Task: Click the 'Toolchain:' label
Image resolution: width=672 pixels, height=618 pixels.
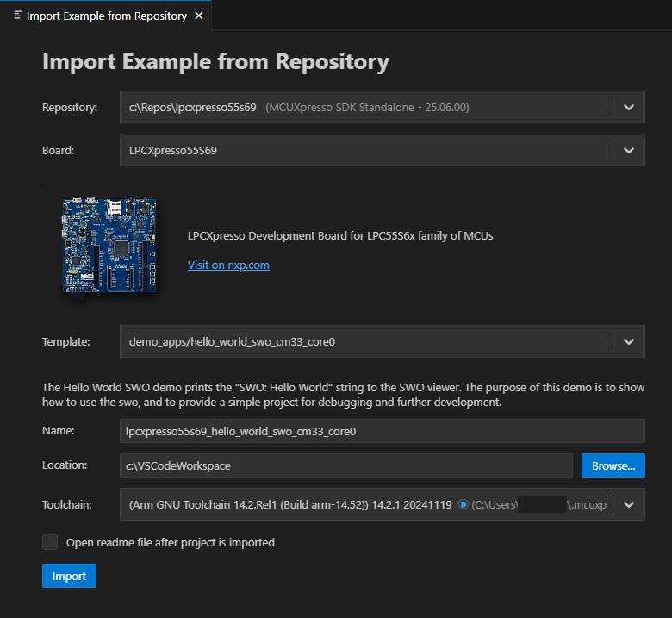Action: tap(67, 504)
